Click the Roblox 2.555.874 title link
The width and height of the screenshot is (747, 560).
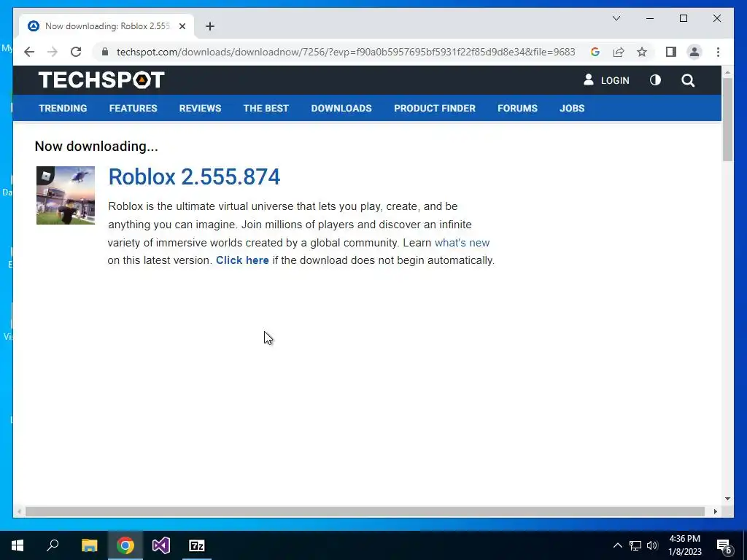click(194, 176)
